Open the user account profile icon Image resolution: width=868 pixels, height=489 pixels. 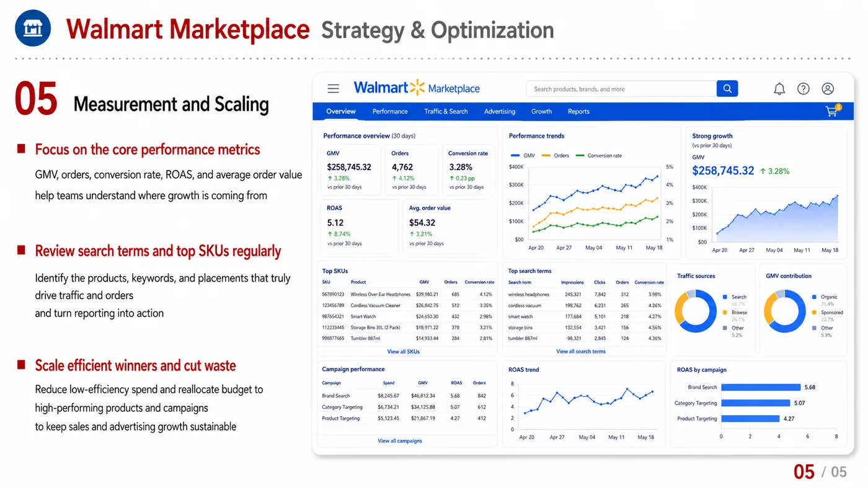pos(828,89)
